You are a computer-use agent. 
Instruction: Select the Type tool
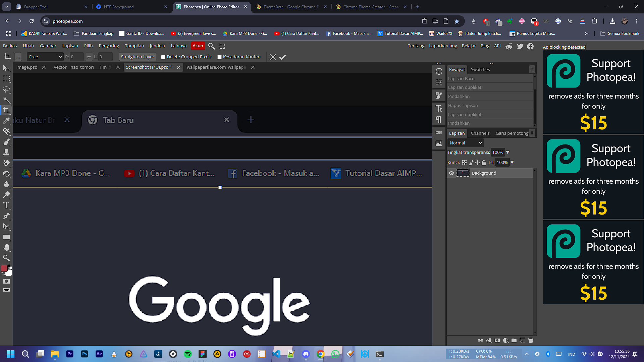(6, 205)
